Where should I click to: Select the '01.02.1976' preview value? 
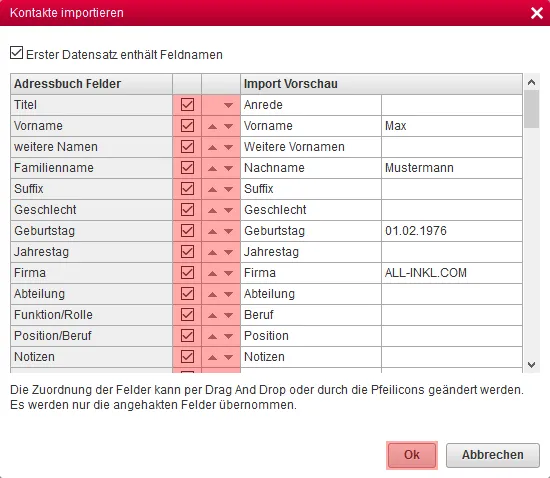click(x=452, y=231)
